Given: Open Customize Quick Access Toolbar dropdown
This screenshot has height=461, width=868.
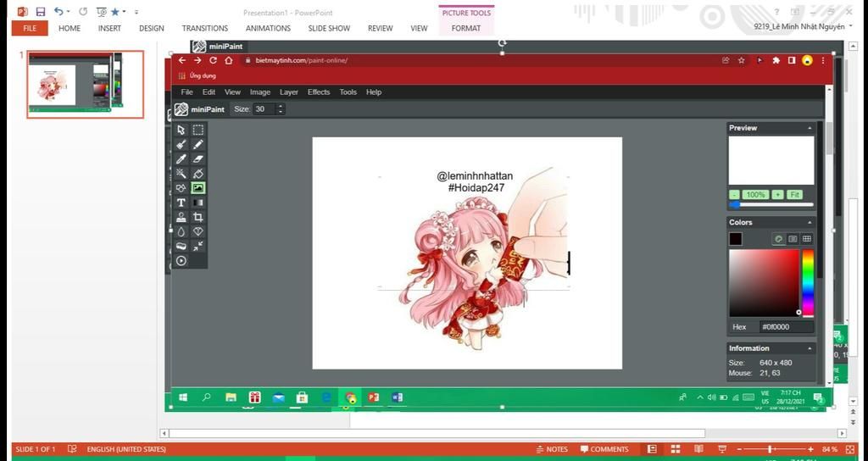Looking at the screenshot, I should [x=136, y=12].
